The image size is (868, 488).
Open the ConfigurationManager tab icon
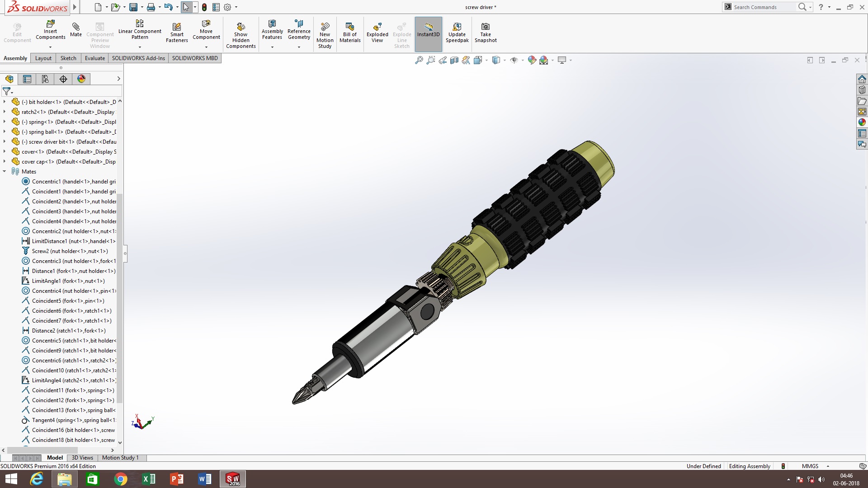click(45, 79)
